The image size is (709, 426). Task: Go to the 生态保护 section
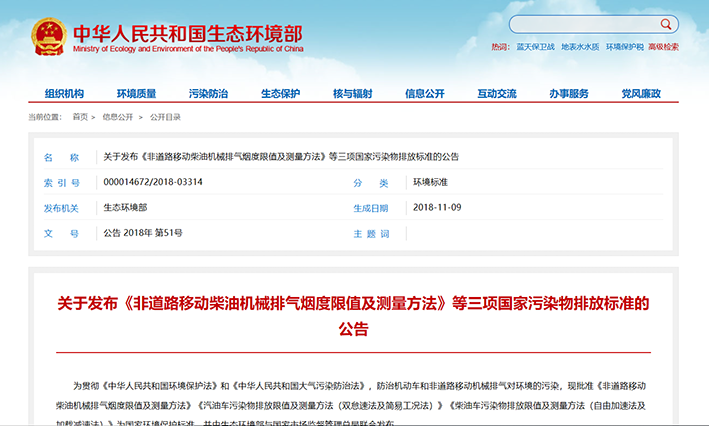[x=280, y=93]
